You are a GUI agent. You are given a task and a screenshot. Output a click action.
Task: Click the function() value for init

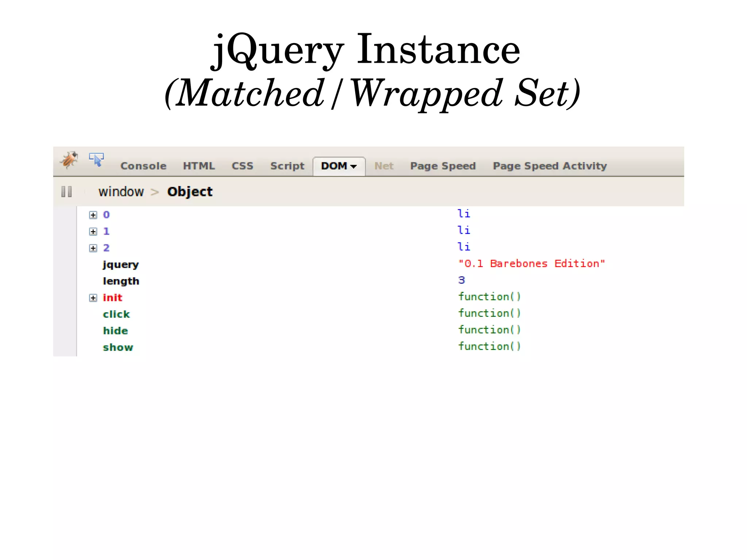[489, 297]
